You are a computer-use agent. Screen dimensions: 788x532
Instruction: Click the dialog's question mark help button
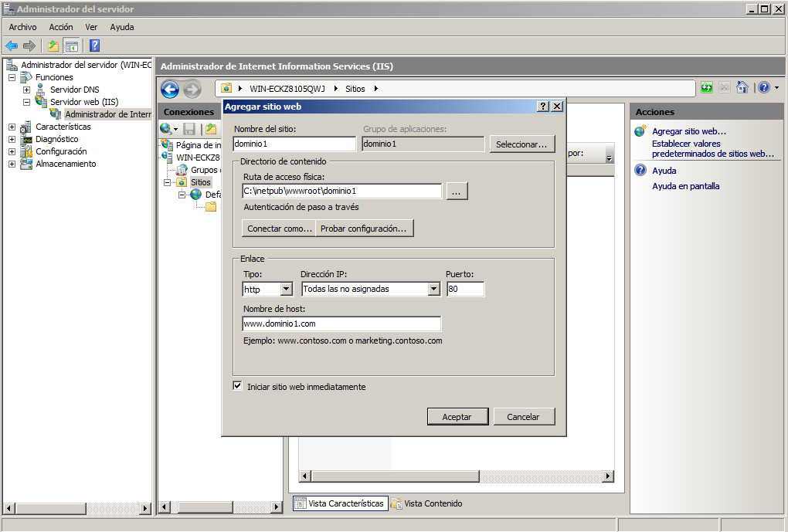click(543, 107)
